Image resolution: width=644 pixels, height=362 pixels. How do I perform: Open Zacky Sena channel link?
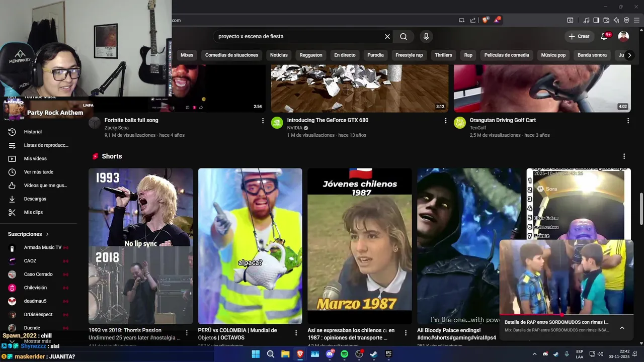[x=116, y=128]
